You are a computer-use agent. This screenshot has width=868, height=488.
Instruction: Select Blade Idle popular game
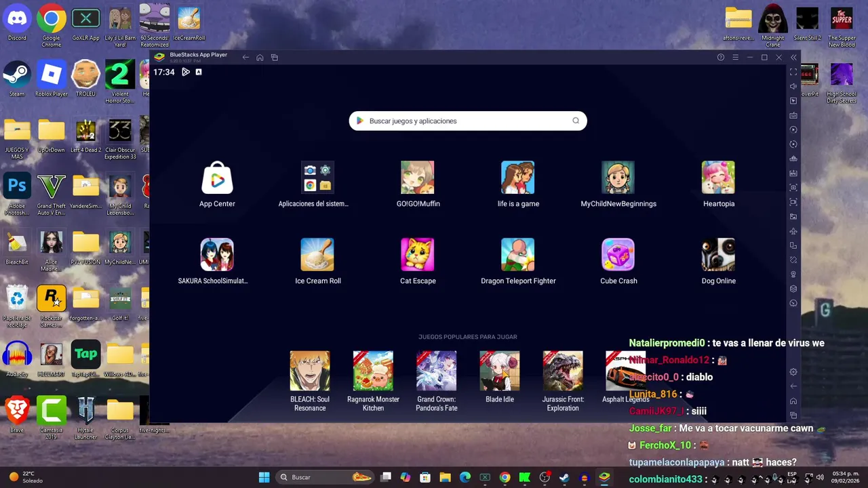[500, 378]
